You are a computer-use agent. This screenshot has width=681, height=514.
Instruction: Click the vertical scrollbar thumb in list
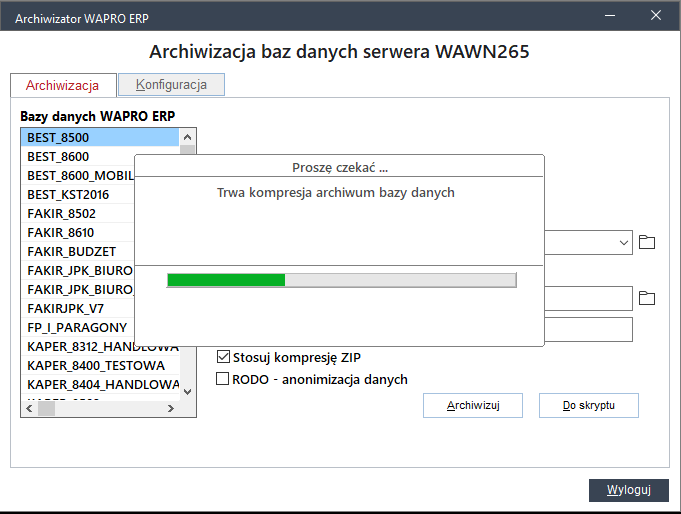coord(187,150)
